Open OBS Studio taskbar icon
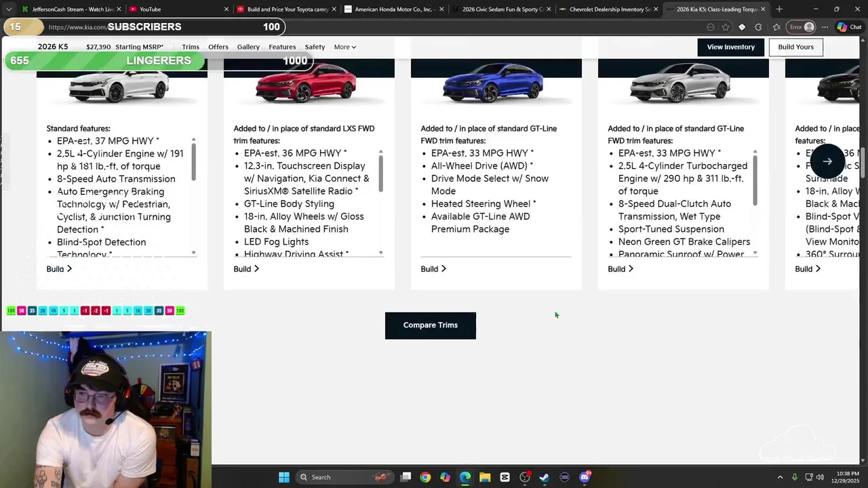 [x=525, y=477]
